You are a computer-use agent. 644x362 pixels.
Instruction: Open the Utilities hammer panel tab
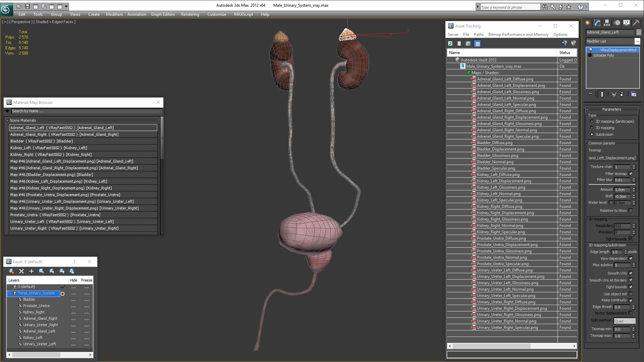tap(636, 23)
